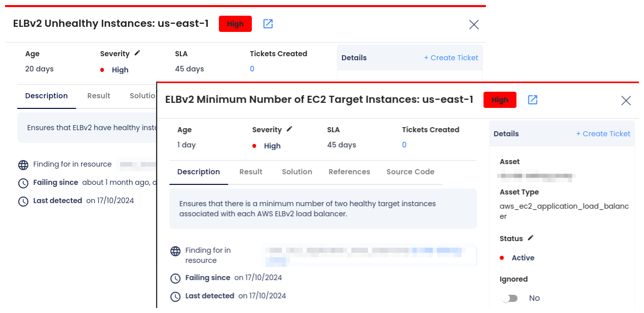Image resolution: width=644 pixels, height=313 pixels.
Task: Edit severity pencil in Unhealthy Instances panel
Action: coord(137,53)
